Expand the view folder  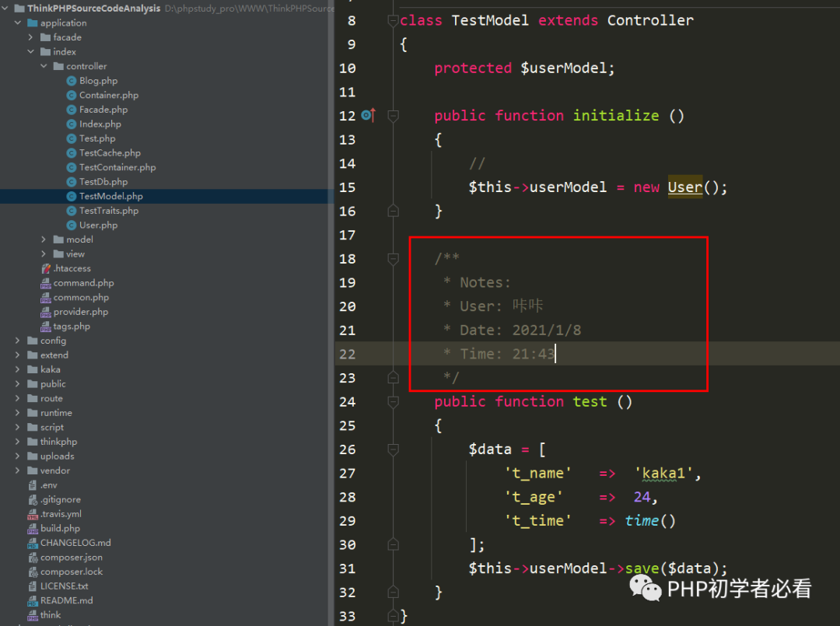tap(44, 254)
